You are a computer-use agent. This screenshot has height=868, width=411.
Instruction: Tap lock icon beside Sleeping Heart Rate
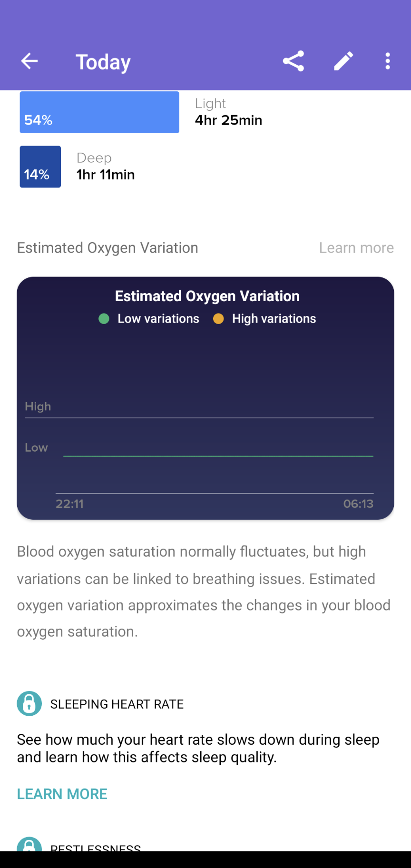click(x=29, y=703)
